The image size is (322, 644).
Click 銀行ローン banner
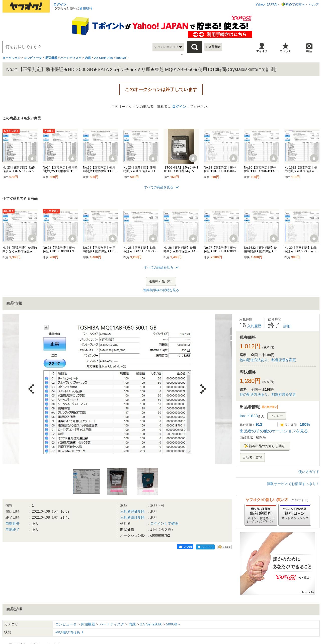(295, 515)
